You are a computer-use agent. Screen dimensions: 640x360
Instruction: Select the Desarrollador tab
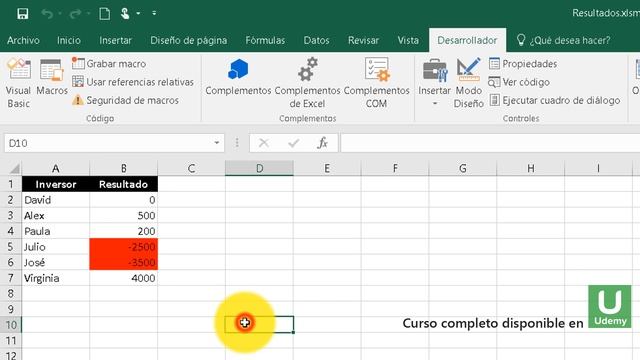467,40
